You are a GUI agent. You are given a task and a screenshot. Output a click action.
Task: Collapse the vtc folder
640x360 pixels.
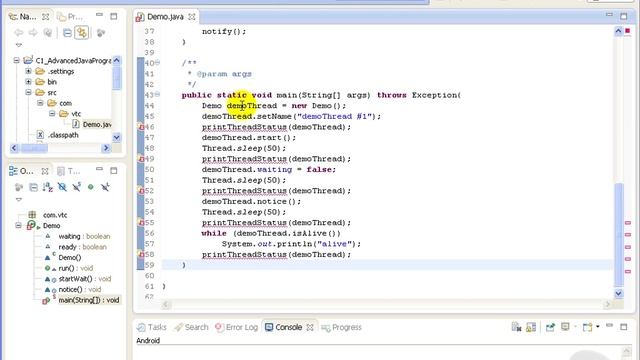pos(52,113)
